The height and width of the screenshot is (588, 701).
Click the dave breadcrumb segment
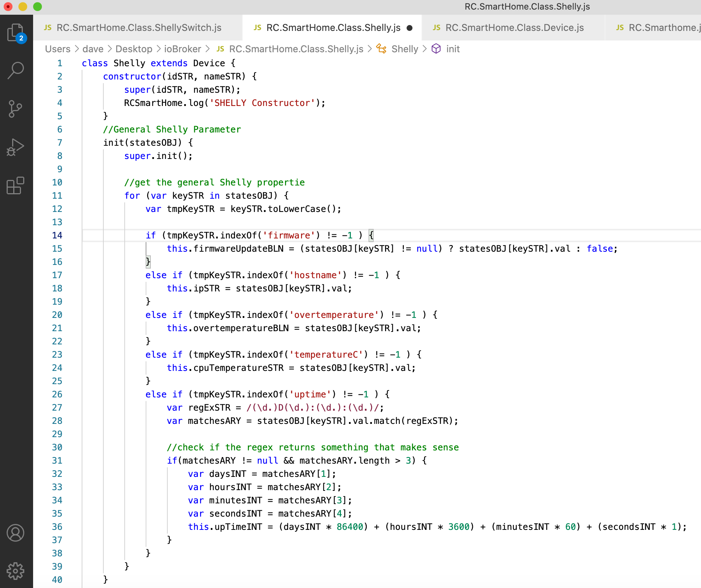(93, 49)
